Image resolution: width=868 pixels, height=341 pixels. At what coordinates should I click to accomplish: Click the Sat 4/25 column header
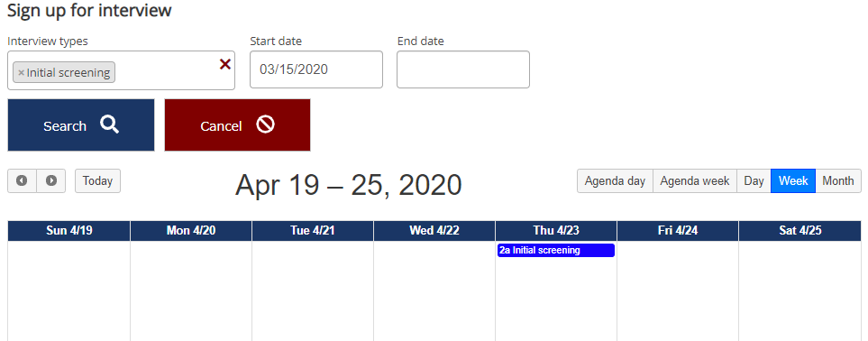pos(799,231)
